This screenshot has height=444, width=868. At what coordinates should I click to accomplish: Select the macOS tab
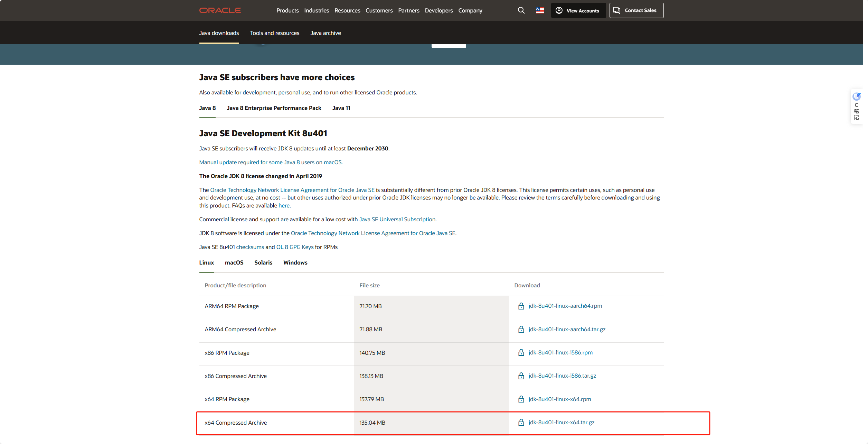[234, 262]
